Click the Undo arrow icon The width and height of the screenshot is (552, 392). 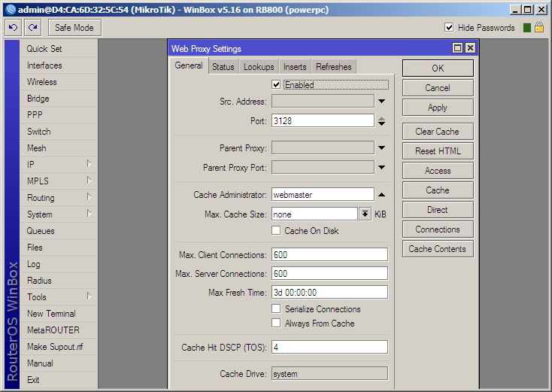13,28
